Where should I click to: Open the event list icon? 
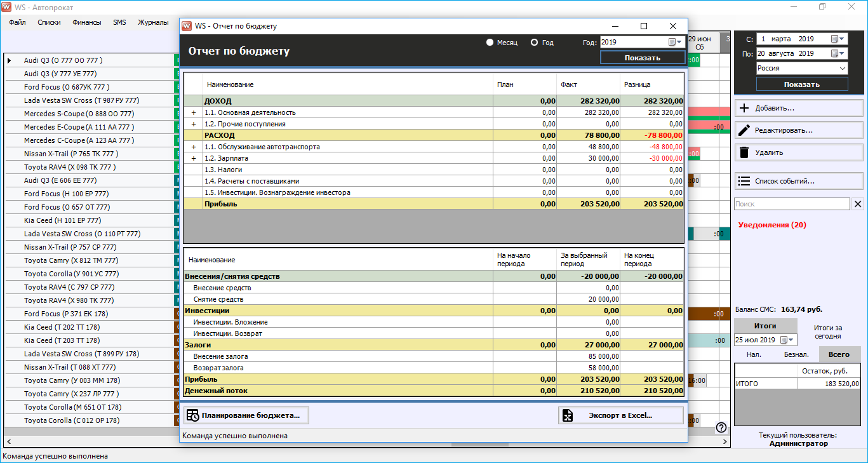[744, 181]
